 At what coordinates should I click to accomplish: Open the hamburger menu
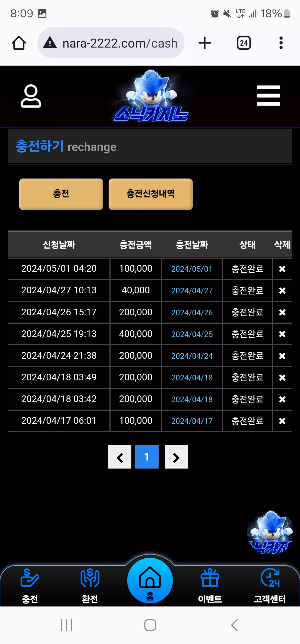pos(268,96)
